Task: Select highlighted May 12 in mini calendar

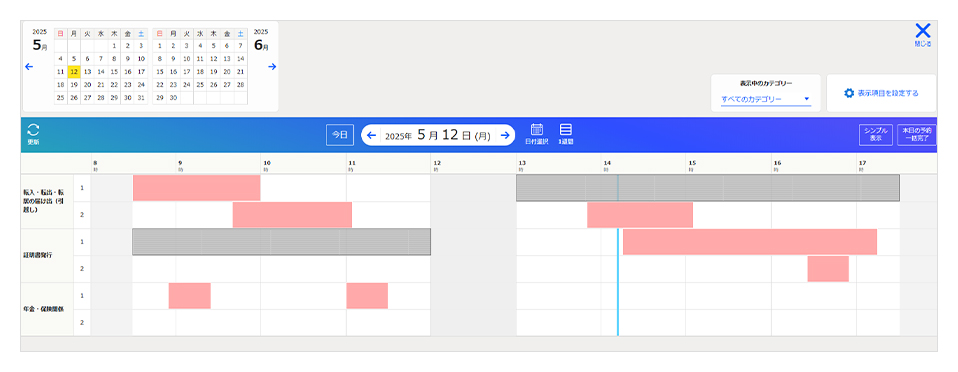Action: tap(74, 72)
